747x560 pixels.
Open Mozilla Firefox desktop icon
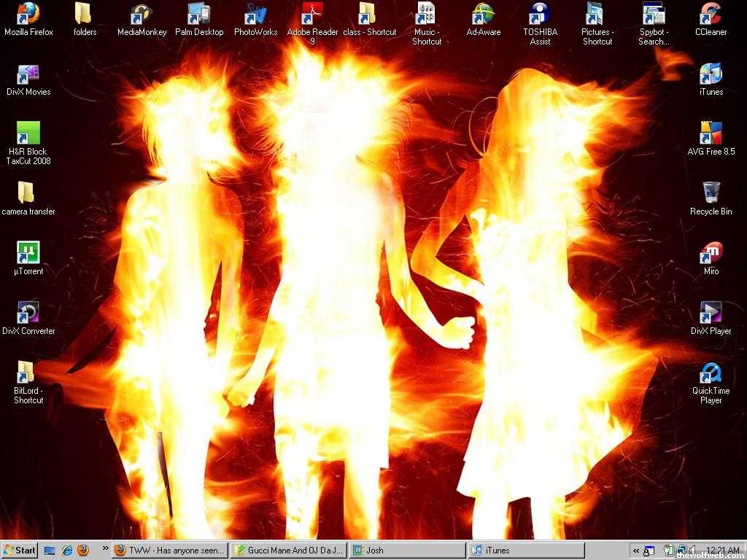tap(28, 14)
